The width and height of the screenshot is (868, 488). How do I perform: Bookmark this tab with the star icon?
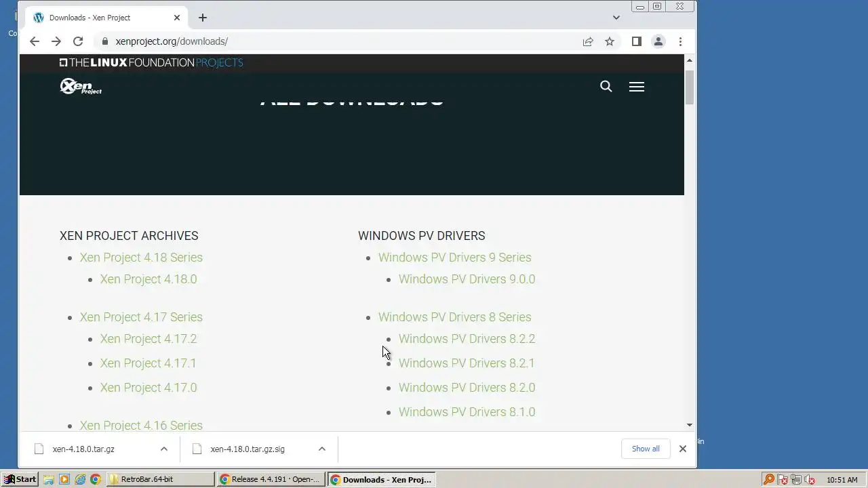point(610,41)
